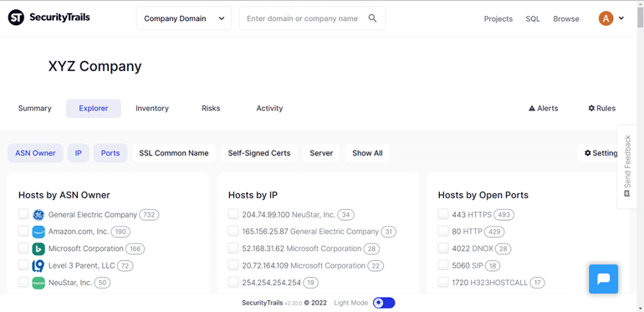Click the 732 count badge
This screenshot has width=644, height=312.
(x=149, y=215)
